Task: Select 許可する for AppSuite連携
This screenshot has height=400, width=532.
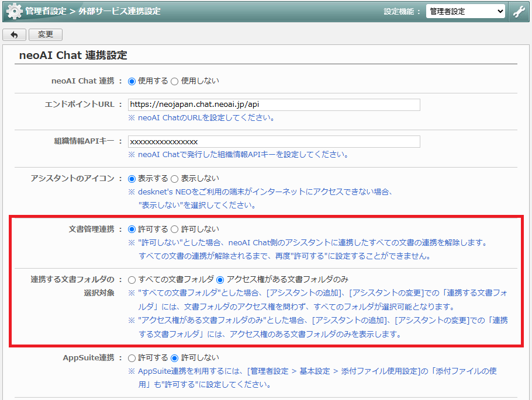Action: (132, 358)
